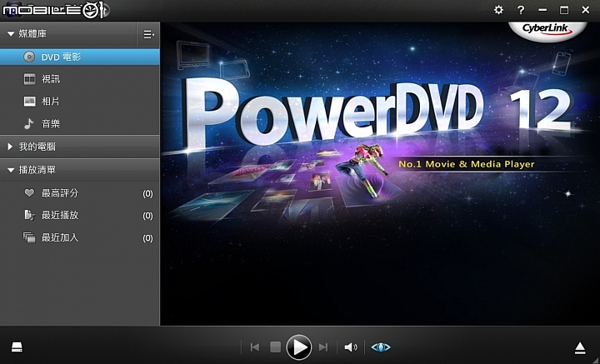Close the PowerDVD window

click(x=586, y=10)
